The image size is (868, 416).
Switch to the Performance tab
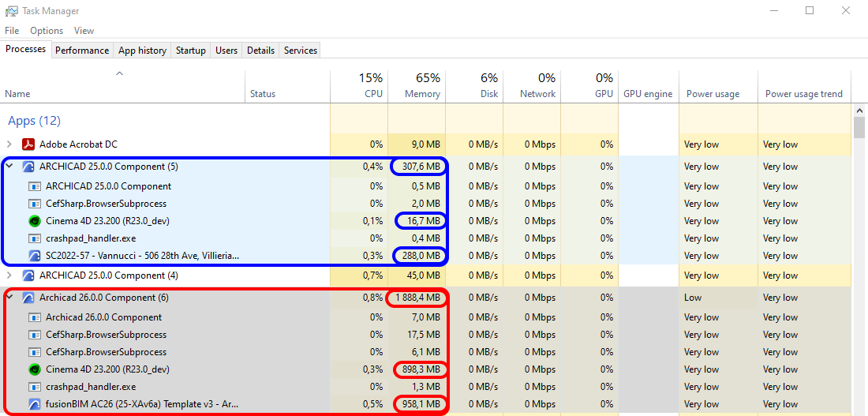point(82,51)
